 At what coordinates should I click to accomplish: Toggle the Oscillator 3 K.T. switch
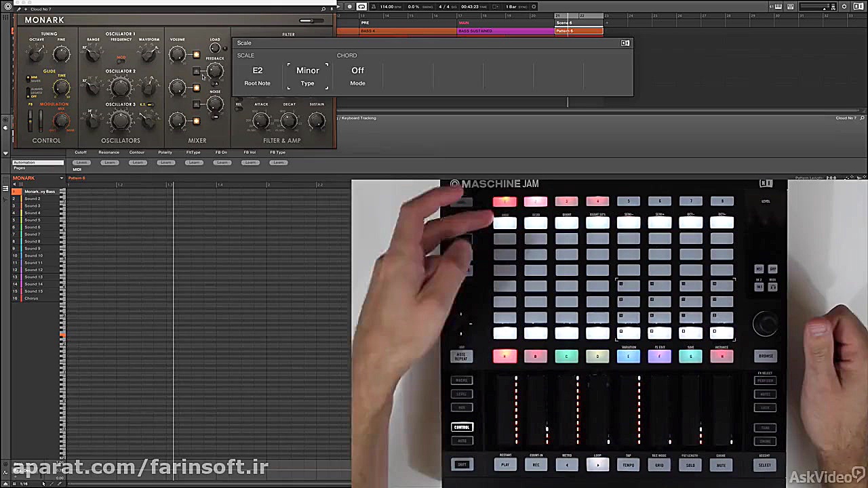pyautogui.click(x=150, y=104)
